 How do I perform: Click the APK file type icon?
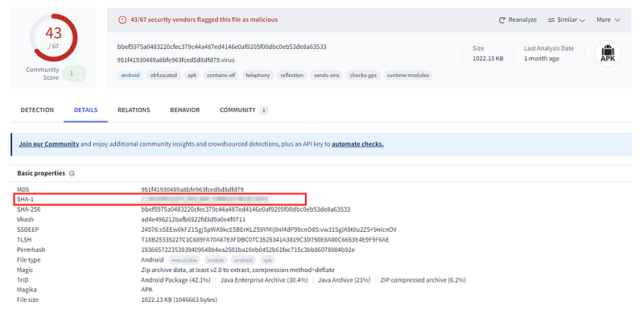click(x=608, y=54)
